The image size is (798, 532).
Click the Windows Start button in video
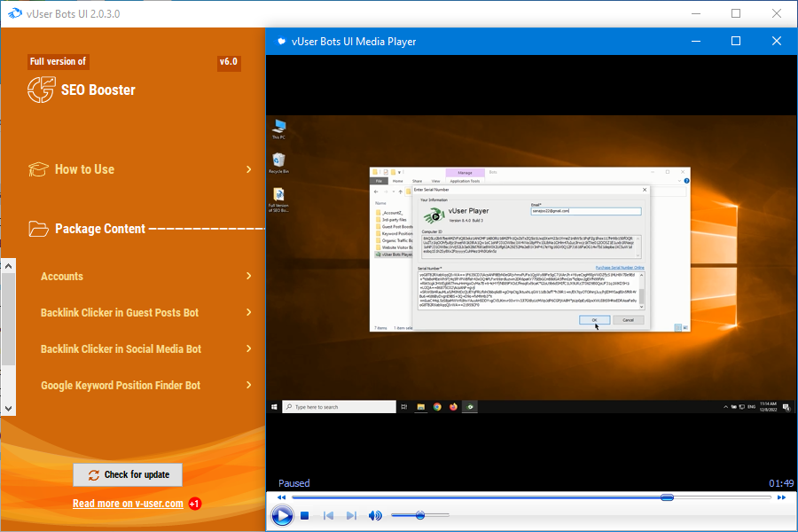[x=274, y=407]
